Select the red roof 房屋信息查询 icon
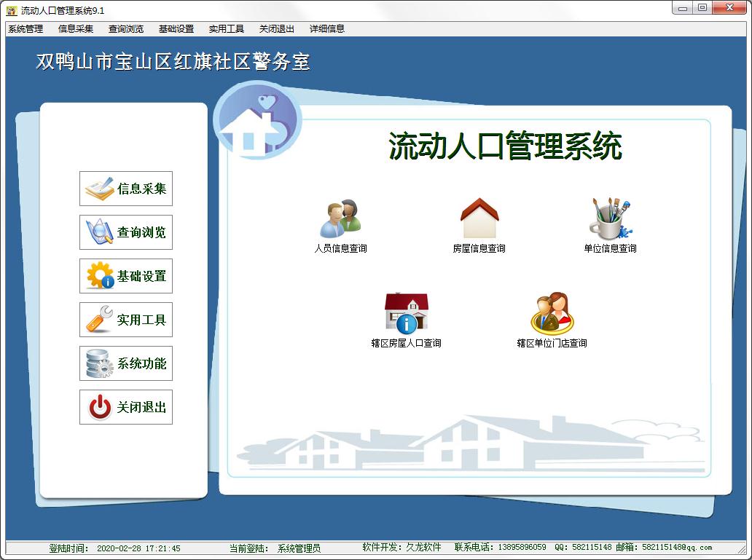This screenshot has height=560, width=752. click(x=479, y=215)
